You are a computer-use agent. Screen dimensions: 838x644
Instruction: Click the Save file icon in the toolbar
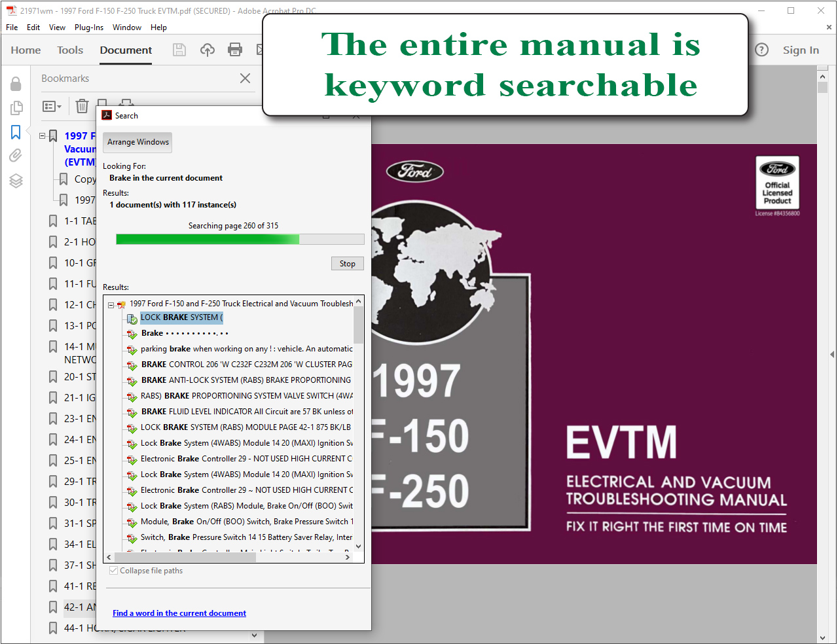pyautogui.click(x=179, y=50)
